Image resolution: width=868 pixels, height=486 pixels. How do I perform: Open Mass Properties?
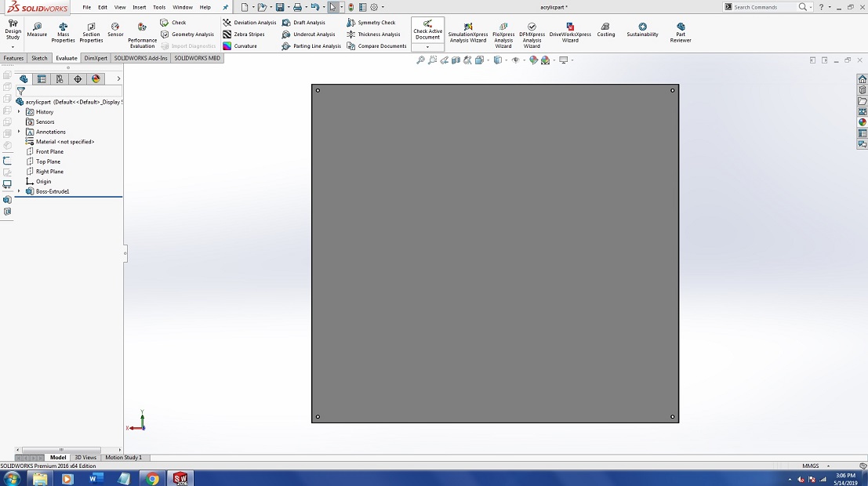(x=63, y=33)
